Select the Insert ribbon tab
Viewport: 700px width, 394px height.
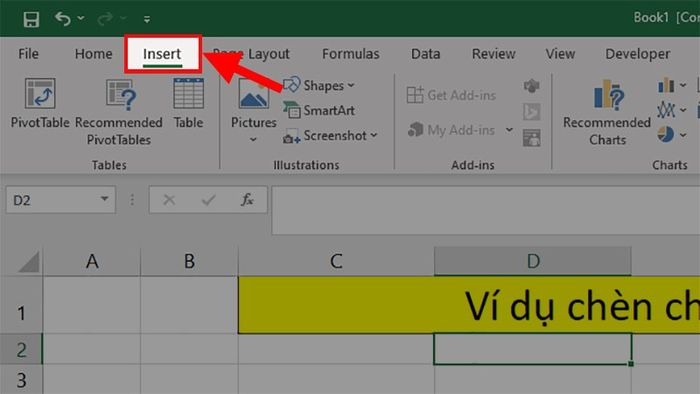click(x=162, y=54)
